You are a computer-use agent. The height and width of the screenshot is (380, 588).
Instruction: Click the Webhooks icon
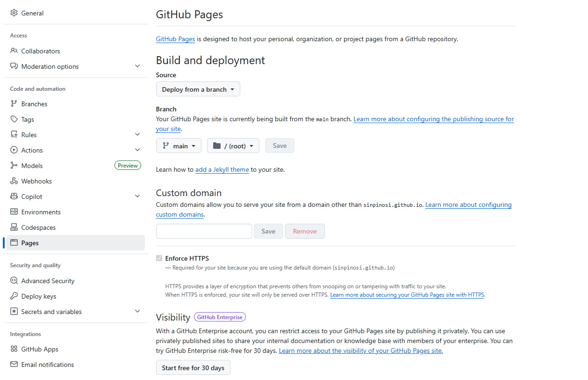tap(14, 181)
